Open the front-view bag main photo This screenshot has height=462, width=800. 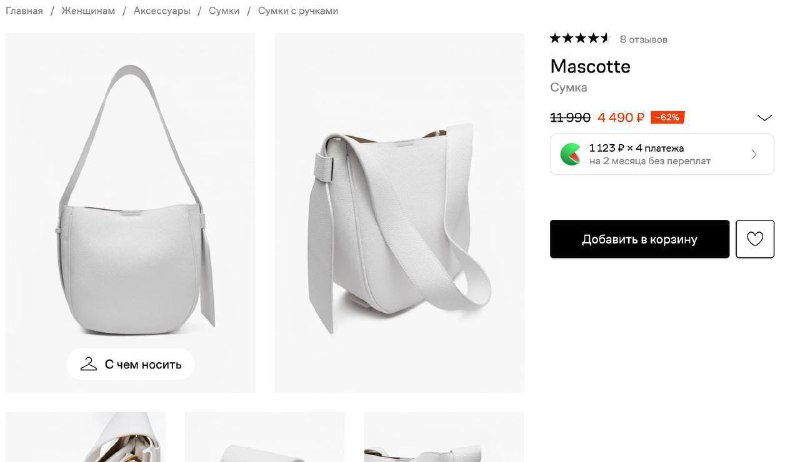click(x=130, y=200)
